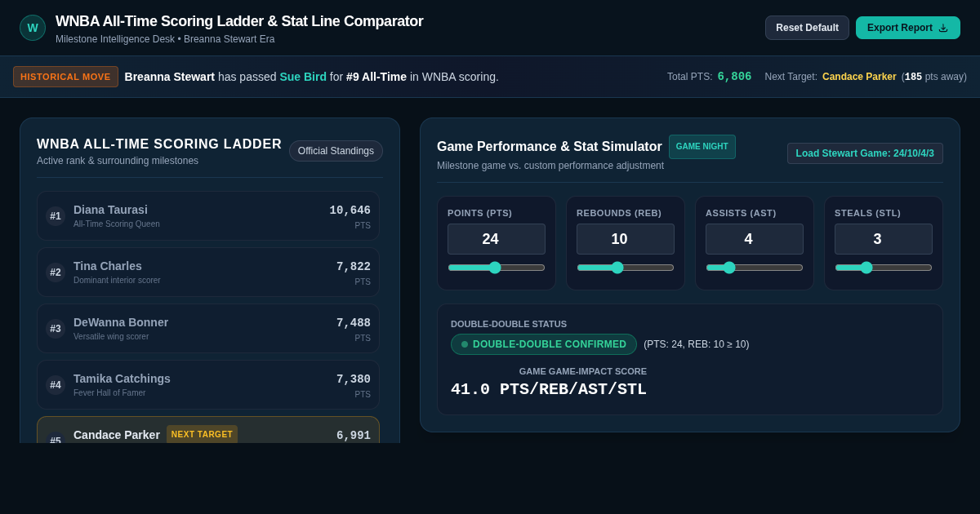Click the Export Report button
The height and width of the screenshot is (514, 980).
[908, 28]
